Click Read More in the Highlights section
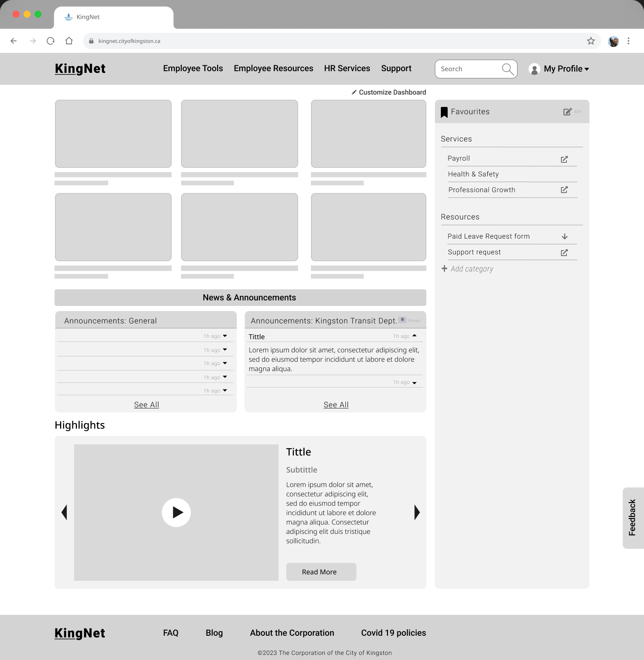The width and height of the screenshot is (644, 660). coord(321,571)
